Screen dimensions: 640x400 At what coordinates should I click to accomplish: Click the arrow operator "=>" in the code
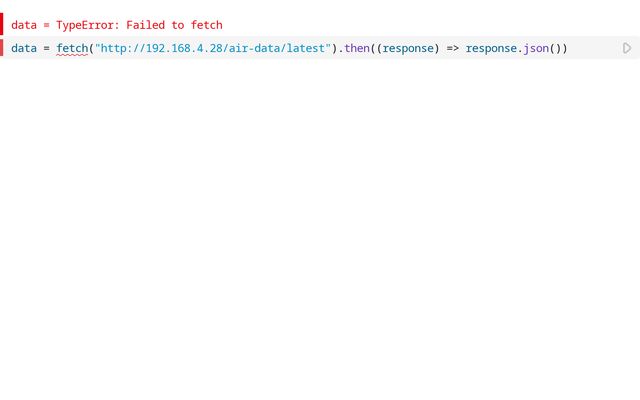[452, 49]
